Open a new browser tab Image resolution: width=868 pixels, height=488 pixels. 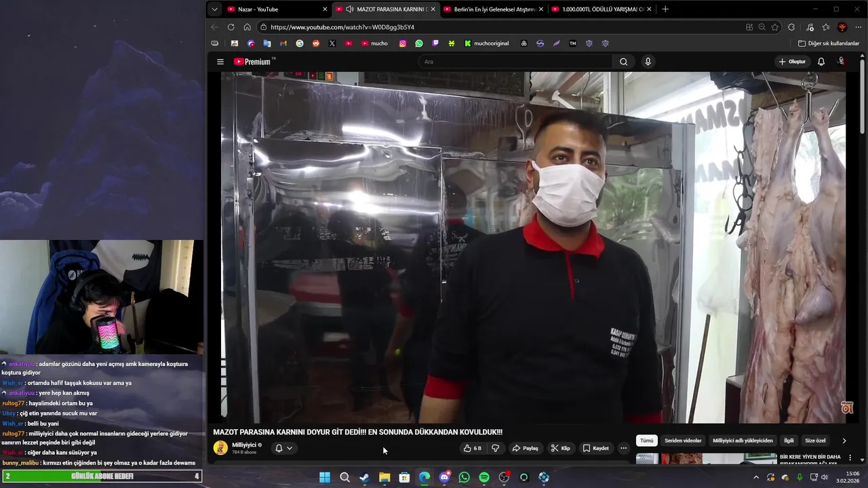pos(665,9)
